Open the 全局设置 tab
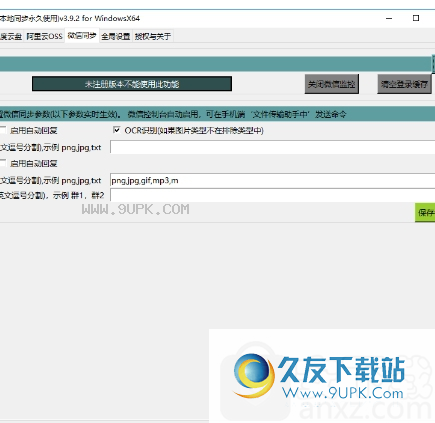 coord(116,36)
